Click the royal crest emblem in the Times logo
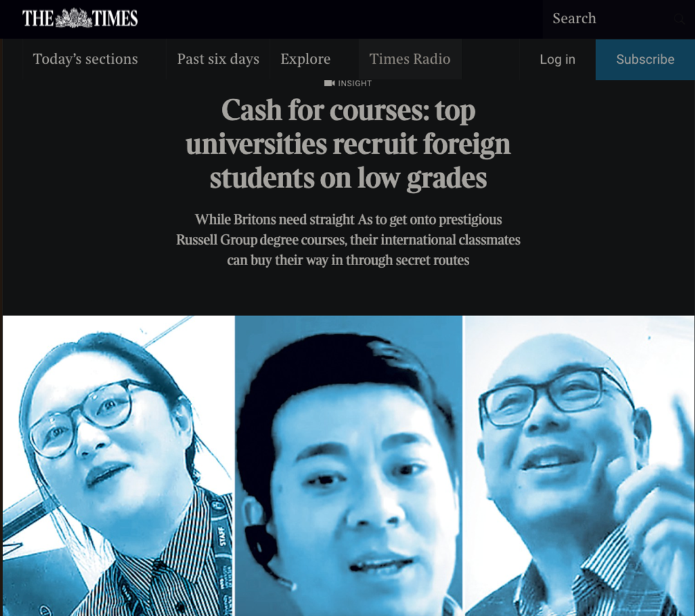 coord(73,18)
